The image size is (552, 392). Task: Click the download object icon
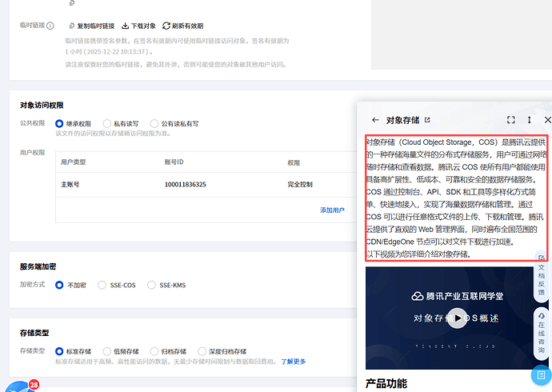click(x=125, y=26)
